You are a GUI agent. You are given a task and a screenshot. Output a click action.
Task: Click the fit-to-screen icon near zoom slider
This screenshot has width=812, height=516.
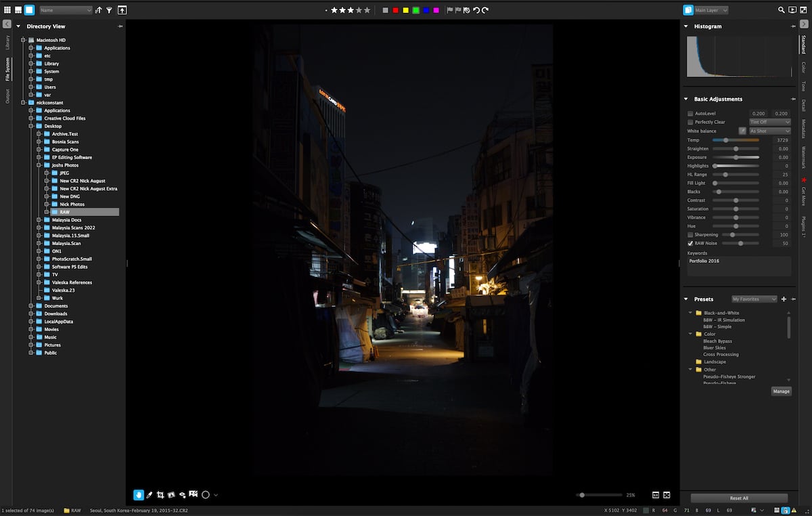click(x=667, y=494)
